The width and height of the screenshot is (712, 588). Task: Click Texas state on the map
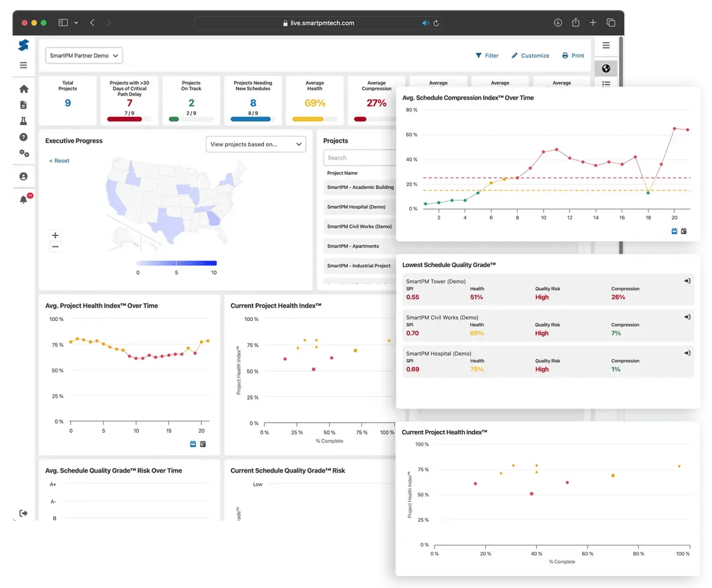pyautogui.click(x=170, y=224)
